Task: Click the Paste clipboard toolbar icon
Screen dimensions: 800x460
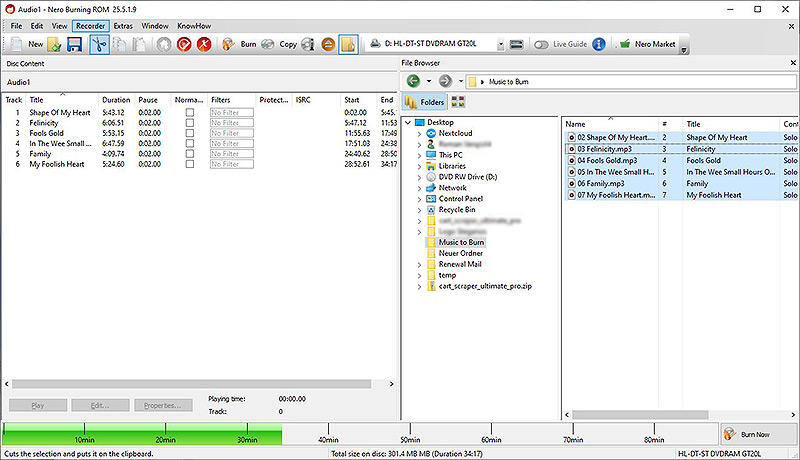Action: [x=139, y=44]
